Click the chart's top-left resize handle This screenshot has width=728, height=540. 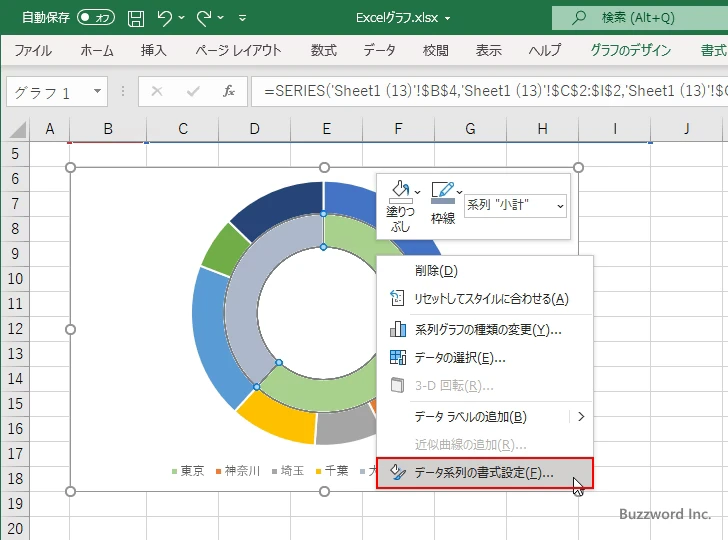71,168
